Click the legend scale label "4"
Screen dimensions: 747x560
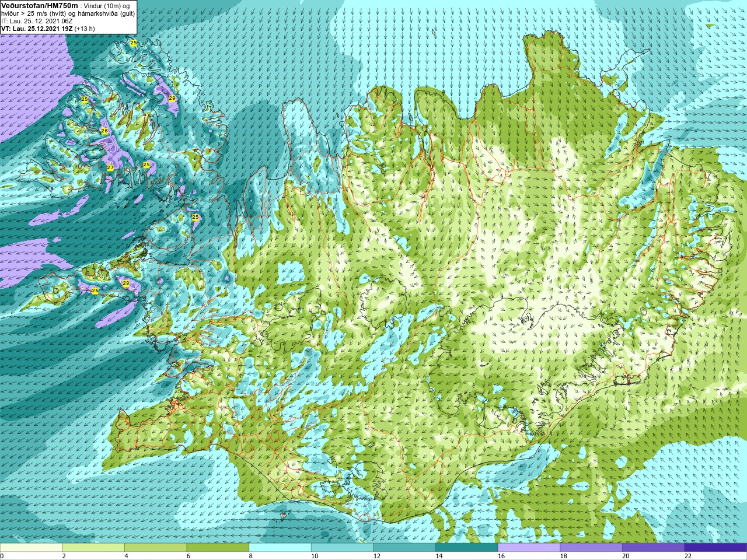(126, 556)
